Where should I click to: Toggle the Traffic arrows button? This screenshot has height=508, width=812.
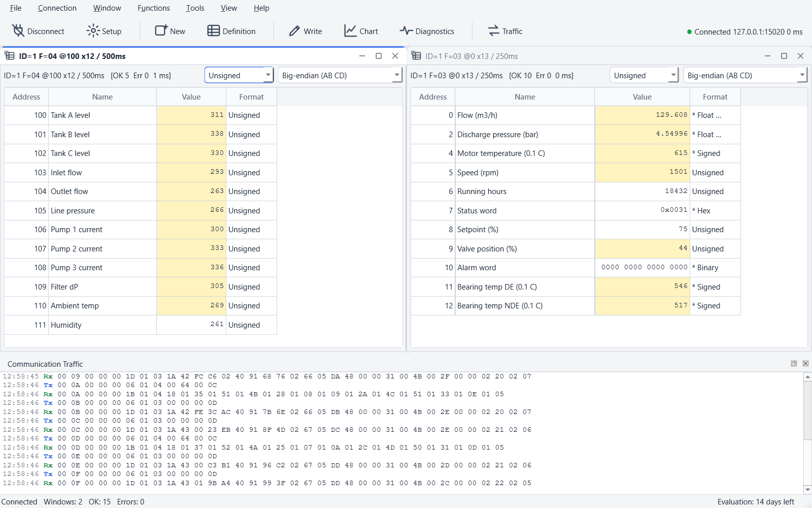[x=494, y=31]
